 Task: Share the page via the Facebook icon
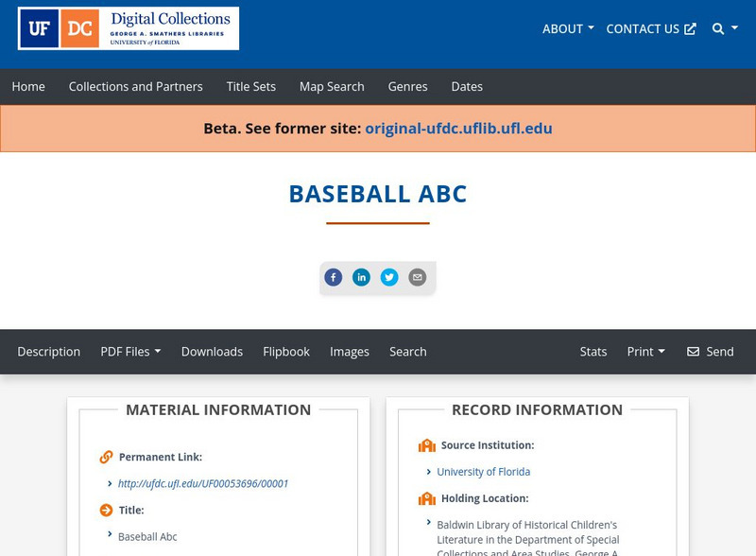click(x=334, y=277)
